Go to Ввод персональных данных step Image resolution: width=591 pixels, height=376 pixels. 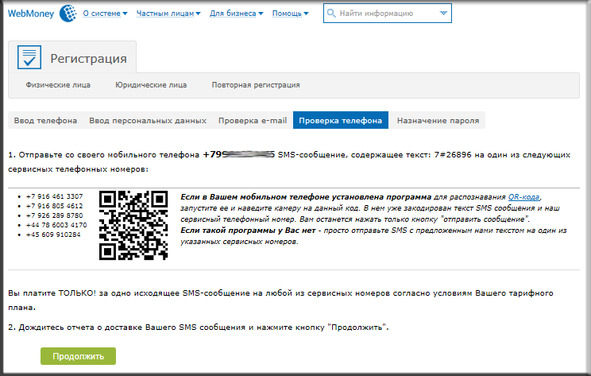click(148, 121)
